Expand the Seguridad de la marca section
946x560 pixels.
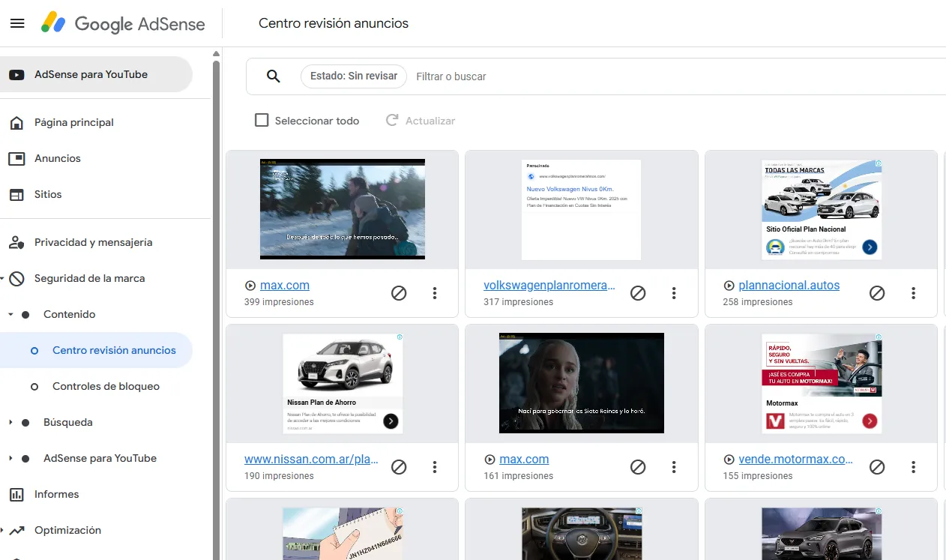[x=4, y=278]
